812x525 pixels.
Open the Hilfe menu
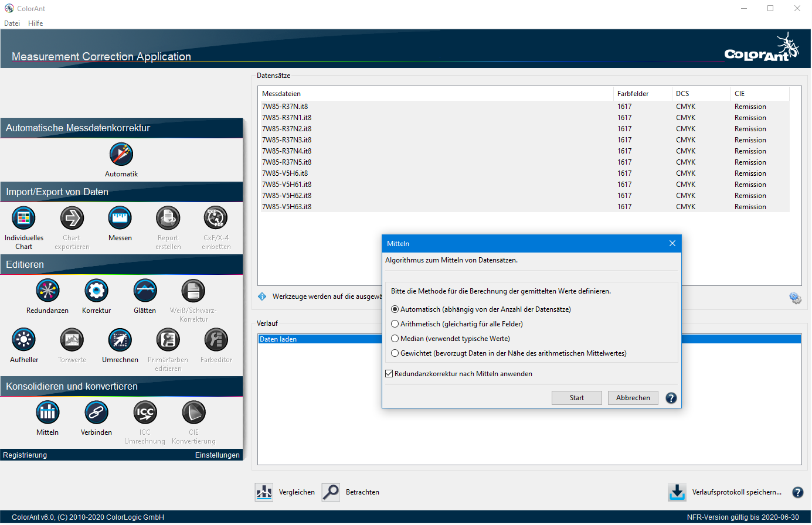(x=35, y=23)
